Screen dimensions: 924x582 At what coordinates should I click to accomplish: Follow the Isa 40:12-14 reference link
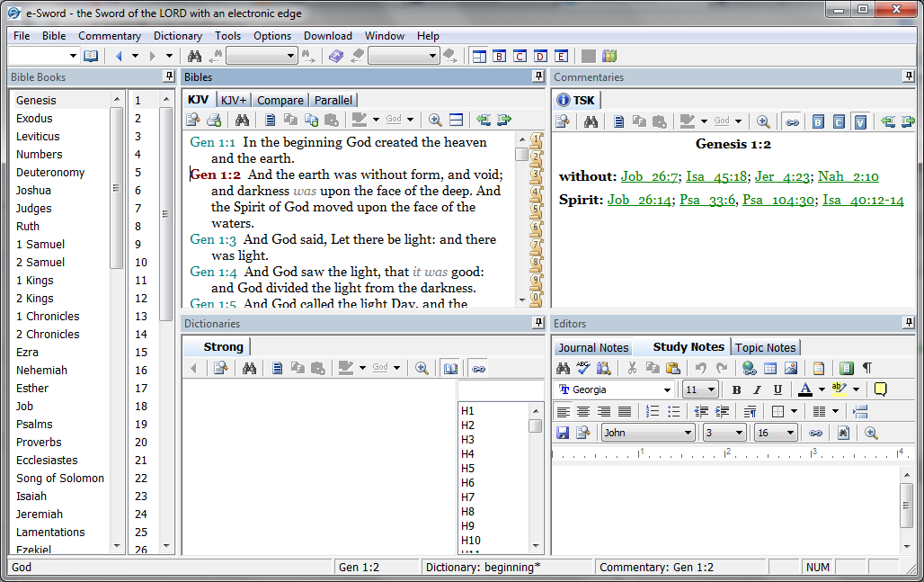863,200
